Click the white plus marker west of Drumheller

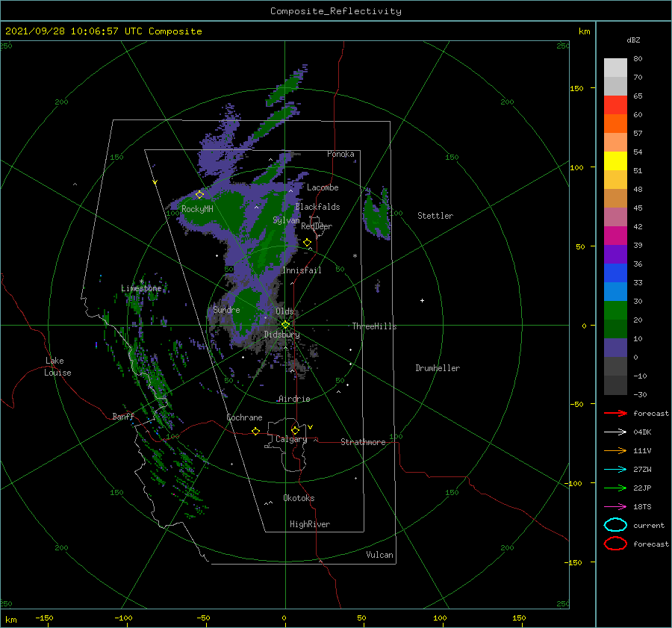pos(422,300)
